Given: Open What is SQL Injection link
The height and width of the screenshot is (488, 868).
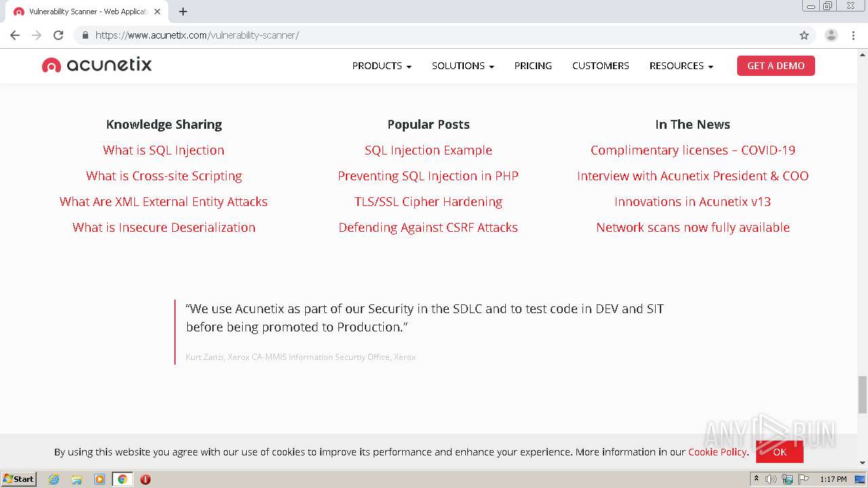Looking at the screenshot, I should pyautogui.click(x=163, y=150).
